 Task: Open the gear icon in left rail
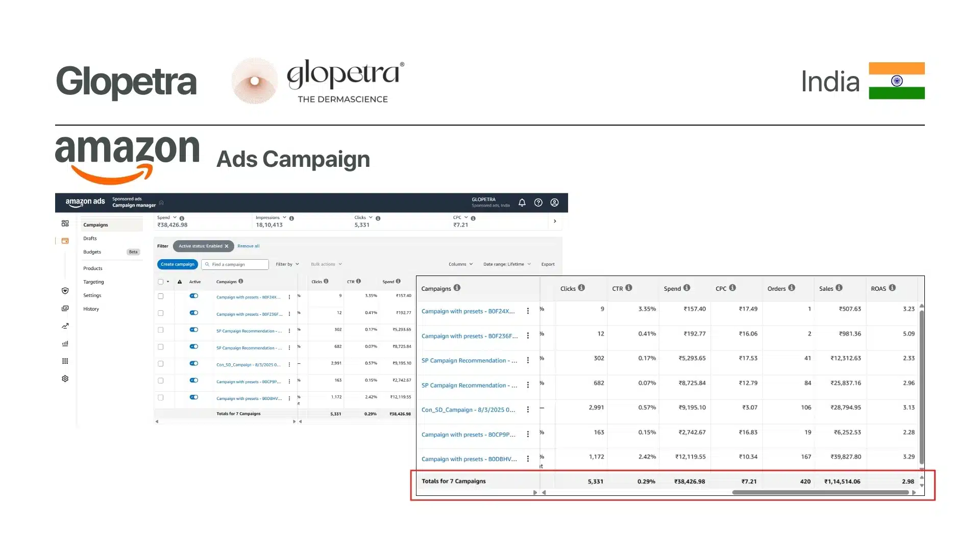65,379
